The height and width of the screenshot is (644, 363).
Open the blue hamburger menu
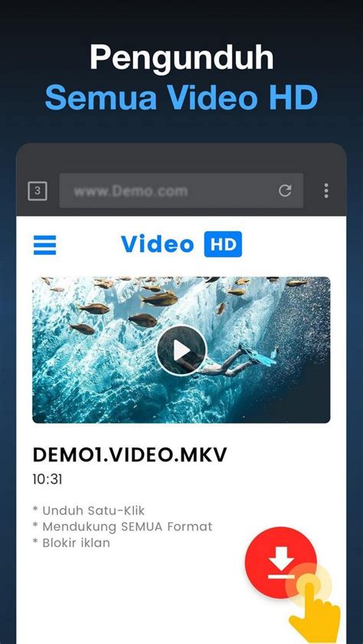click(45, 245)
